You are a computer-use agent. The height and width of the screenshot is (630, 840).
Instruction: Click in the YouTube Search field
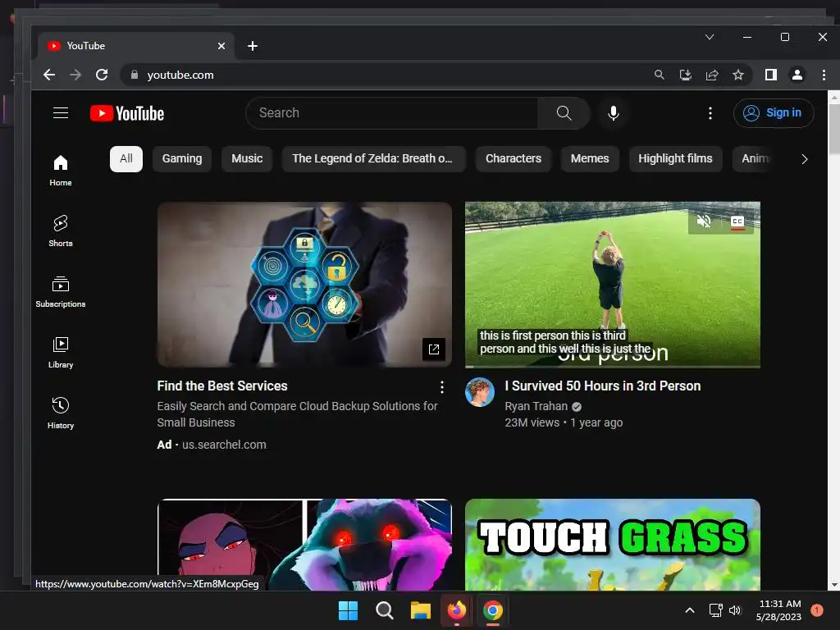coord(392,113)
